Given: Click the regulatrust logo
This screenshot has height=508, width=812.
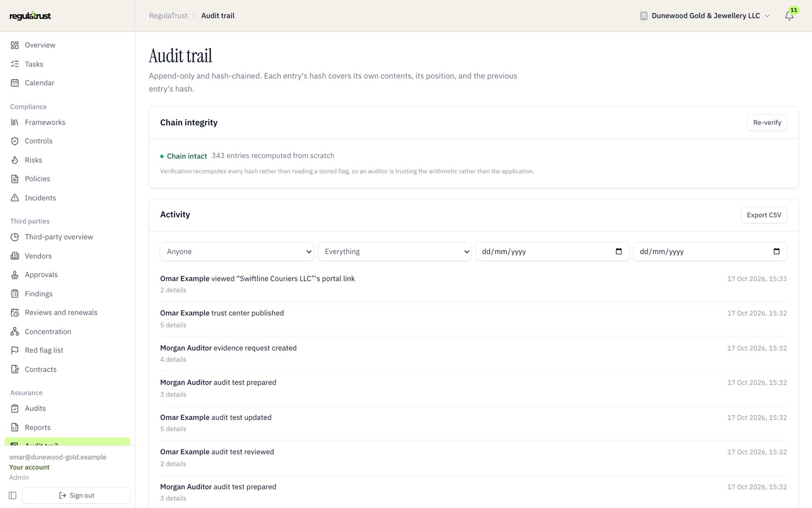Looking at the screenshot, I should (30, 16).
